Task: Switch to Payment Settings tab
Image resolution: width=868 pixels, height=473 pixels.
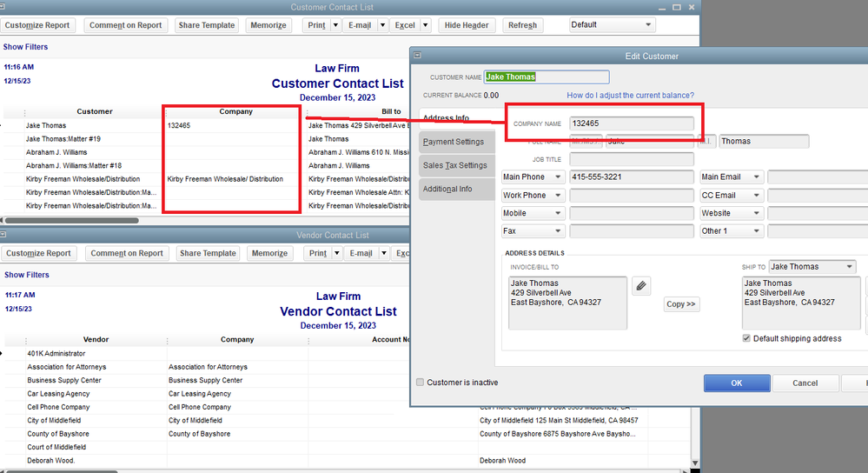Action: [456, 142]
